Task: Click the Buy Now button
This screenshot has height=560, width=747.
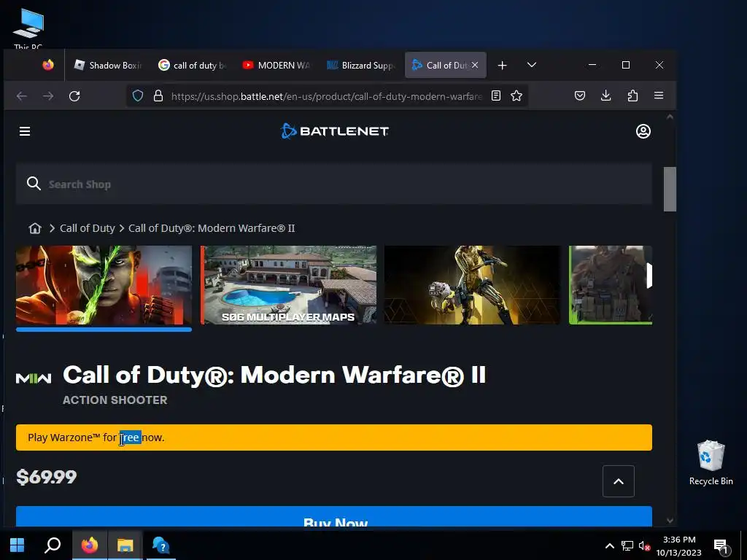Action: click(333, 517)
